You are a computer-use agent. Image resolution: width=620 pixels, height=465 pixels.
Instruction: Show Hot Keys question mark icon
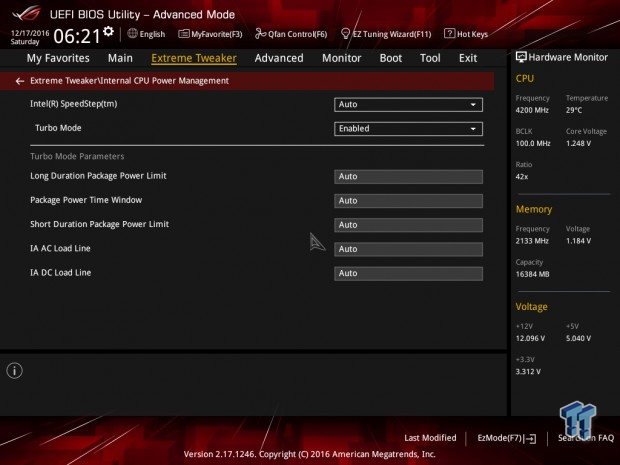click(x=449, y=34)
